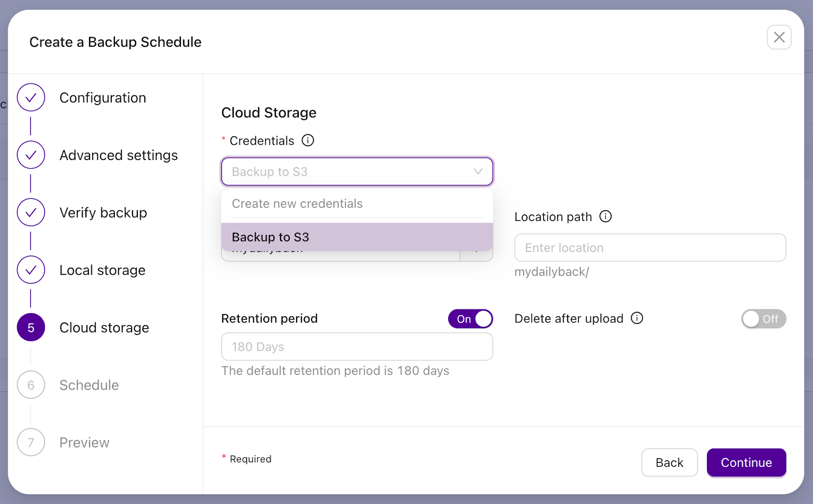
Task: Select the Cloud storage step label
Action: click(x=104, y=327)
